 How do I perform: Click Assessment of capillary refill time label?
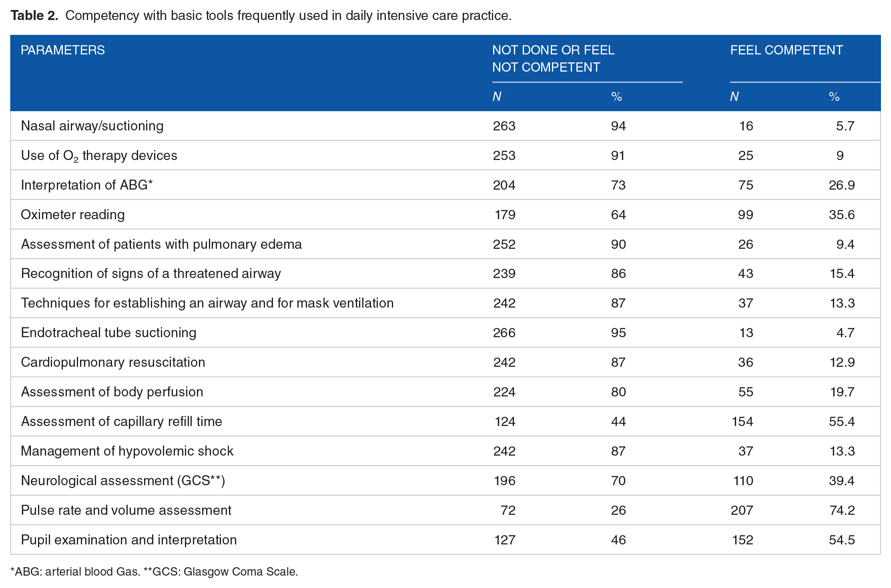(121, 422)
